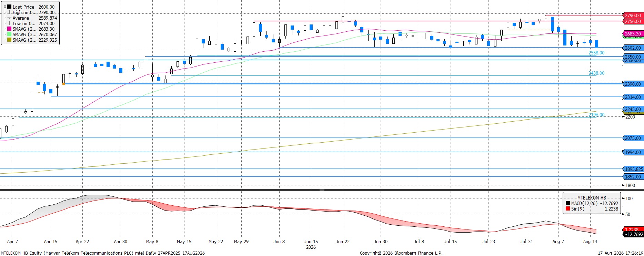Screen dimensions: 644x256
Task: Collapse the Last Price legend tree
Action: pos(5,7)
